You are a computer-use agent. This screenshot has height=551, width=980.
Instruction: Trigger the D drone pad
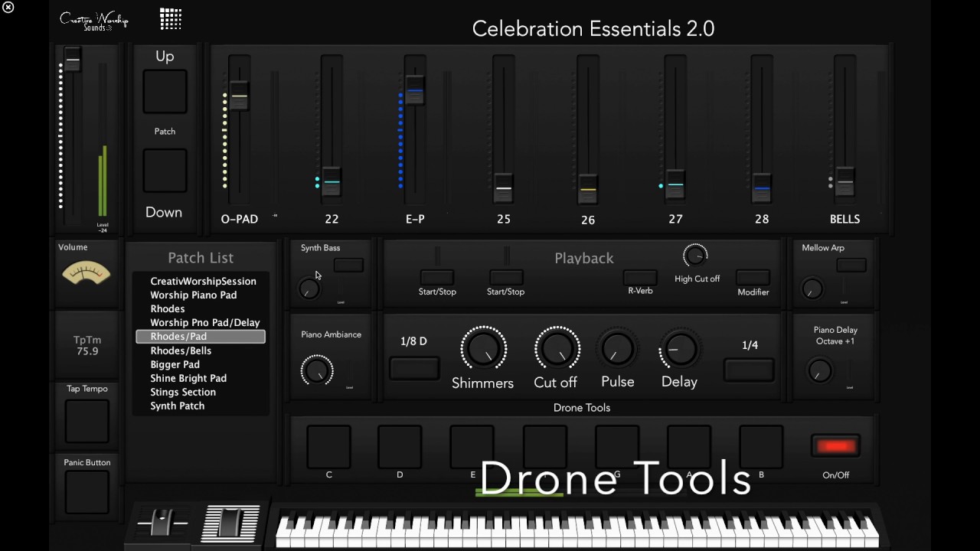400,447
